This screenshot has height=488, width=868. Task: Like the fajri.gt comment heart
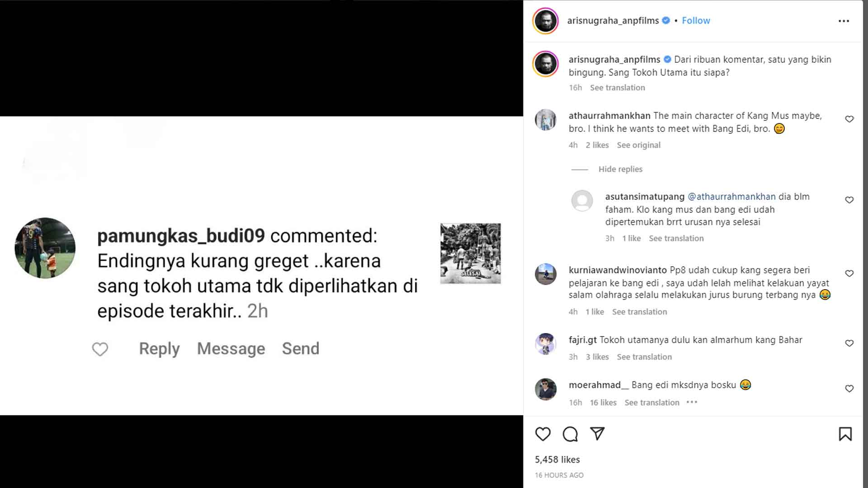pyautogui.click(x=849, y=343)
